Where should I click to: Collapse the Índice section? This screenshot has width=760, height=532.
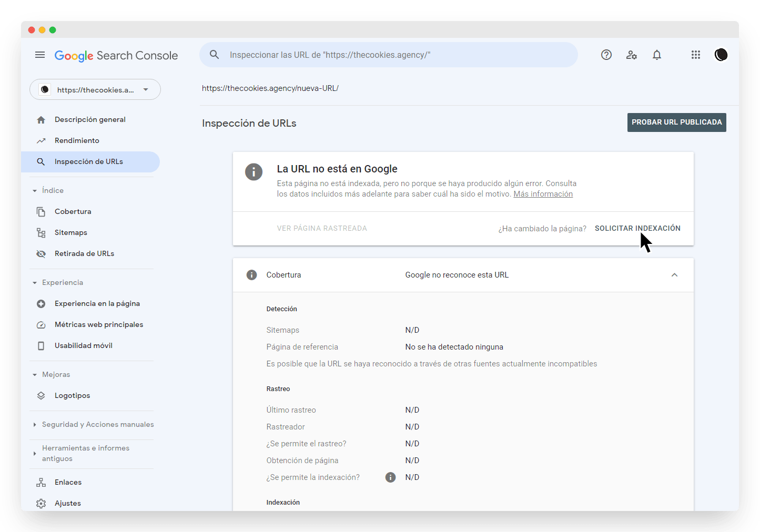(35, 191)
